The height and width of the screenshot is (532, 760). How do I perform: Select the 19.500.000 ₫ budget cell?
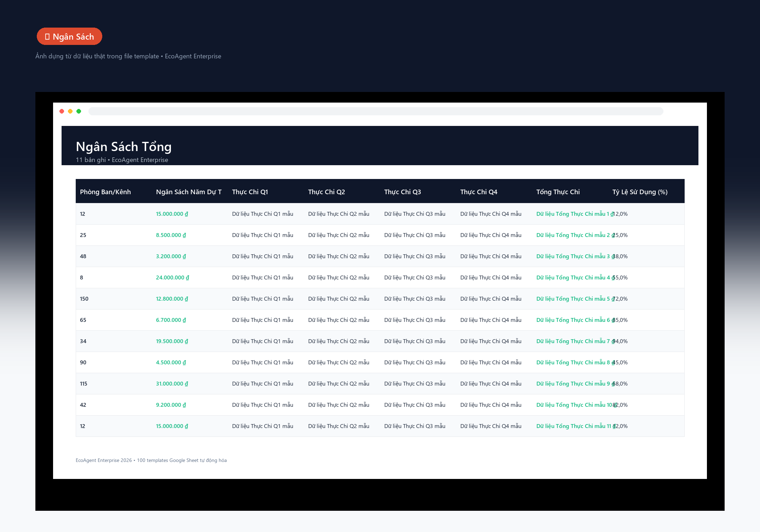[172, 341]
